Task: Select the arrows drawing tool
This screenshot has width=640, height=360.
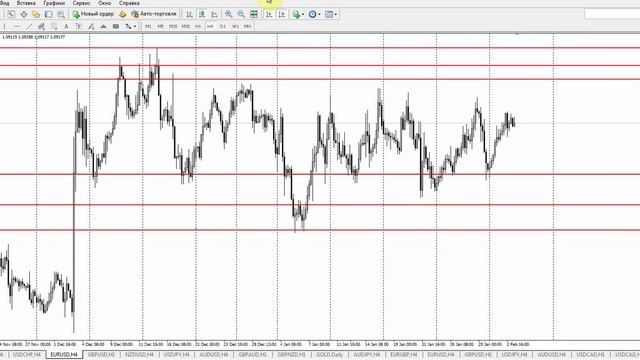Action: click(x=128, y=26)
